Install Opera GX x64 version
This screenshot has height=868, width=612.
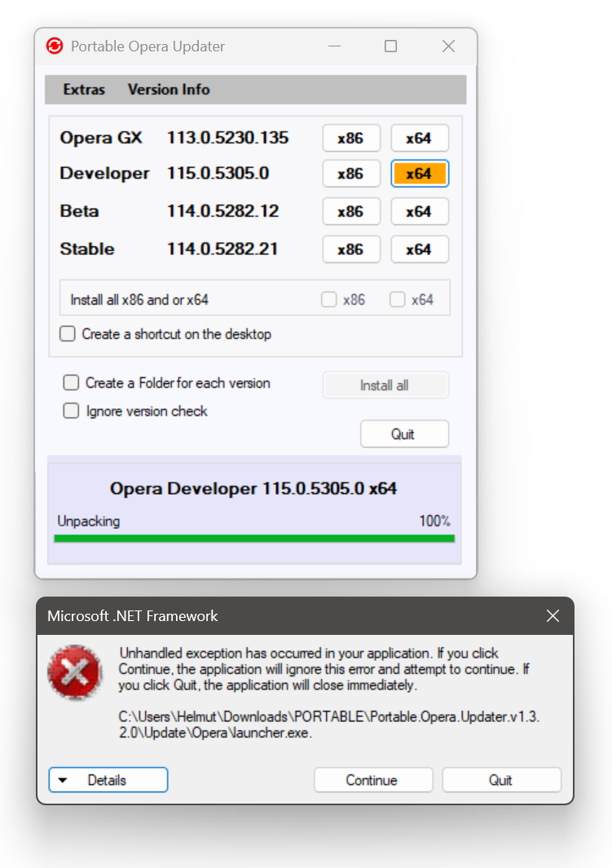tap(420, 138)
